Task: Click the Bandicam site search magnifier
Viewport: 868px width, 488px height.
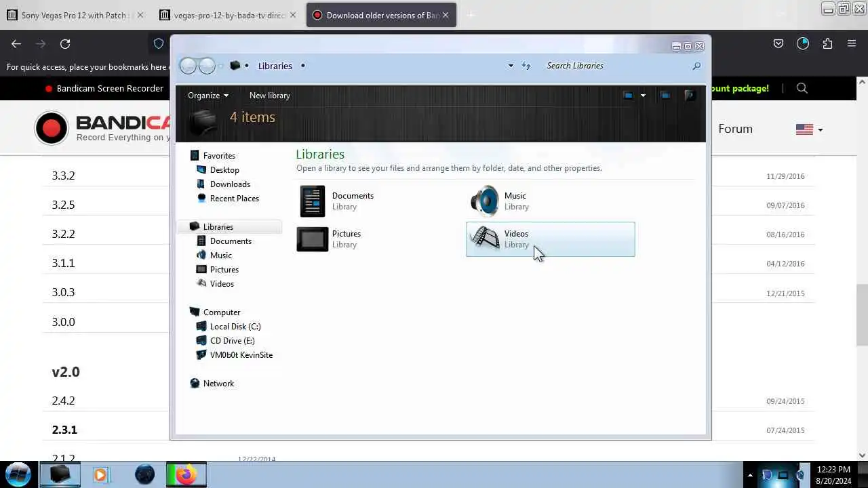Action: click(x=802, y=88)
